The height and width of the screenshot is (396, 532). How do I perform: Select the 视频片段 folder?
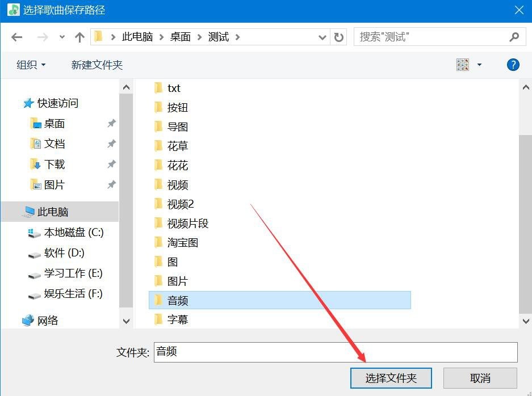[187, 224]
